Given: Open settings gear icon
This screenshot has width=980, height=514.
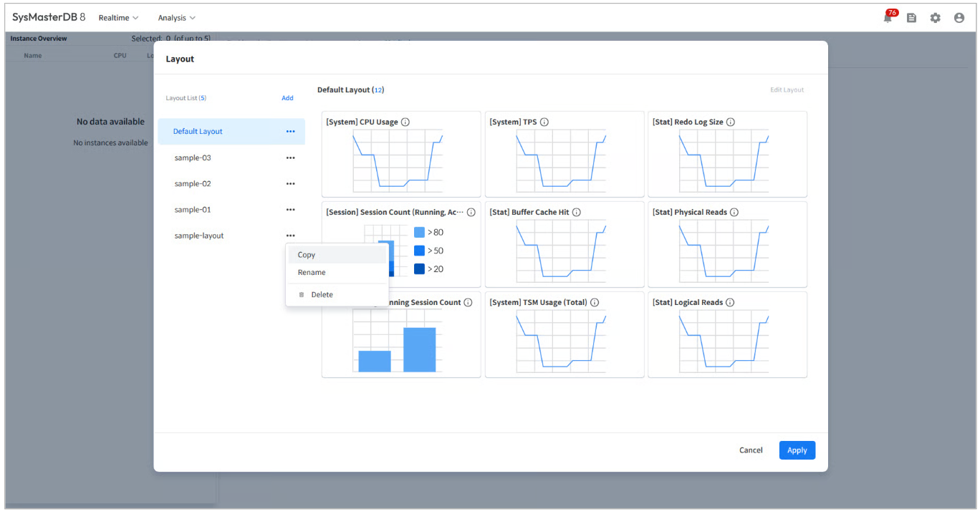Looking at the screenshot, I should tap(935, 18).
